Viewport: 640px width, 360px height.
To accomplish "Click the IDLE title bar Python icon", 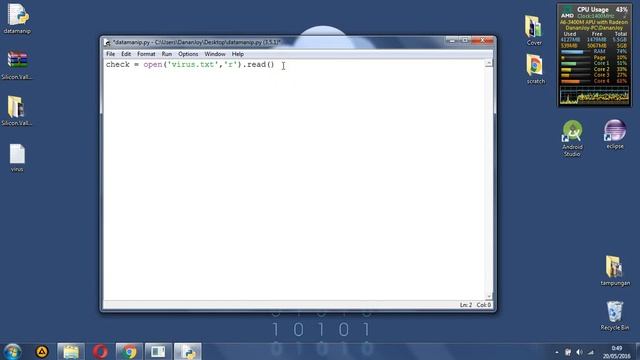I will coord(107,42).
